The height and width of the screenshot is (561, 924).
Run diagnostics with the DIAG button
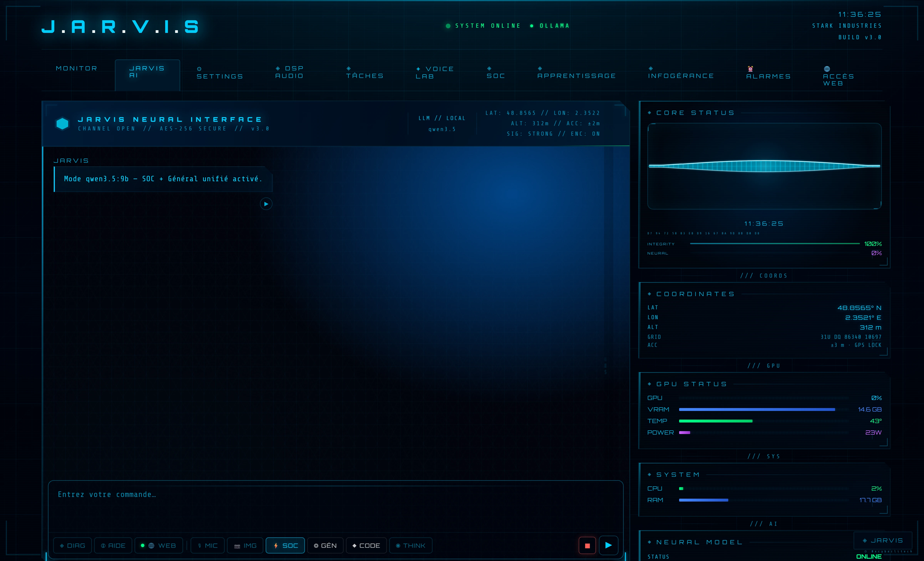73,546
